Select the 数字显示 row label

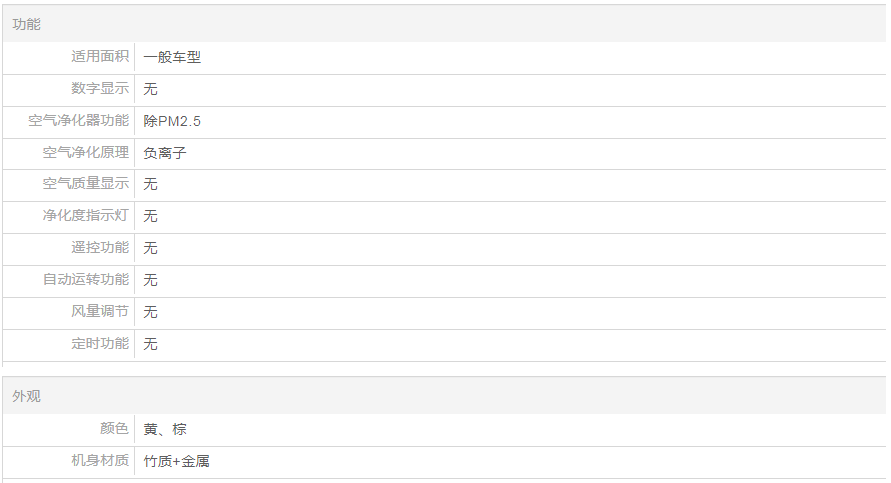[100, 89]
